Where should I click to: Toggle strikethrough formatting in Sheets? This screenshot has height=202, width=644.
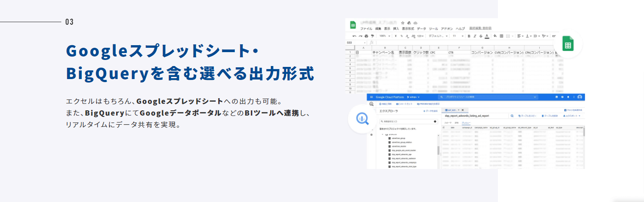(481, 36)
